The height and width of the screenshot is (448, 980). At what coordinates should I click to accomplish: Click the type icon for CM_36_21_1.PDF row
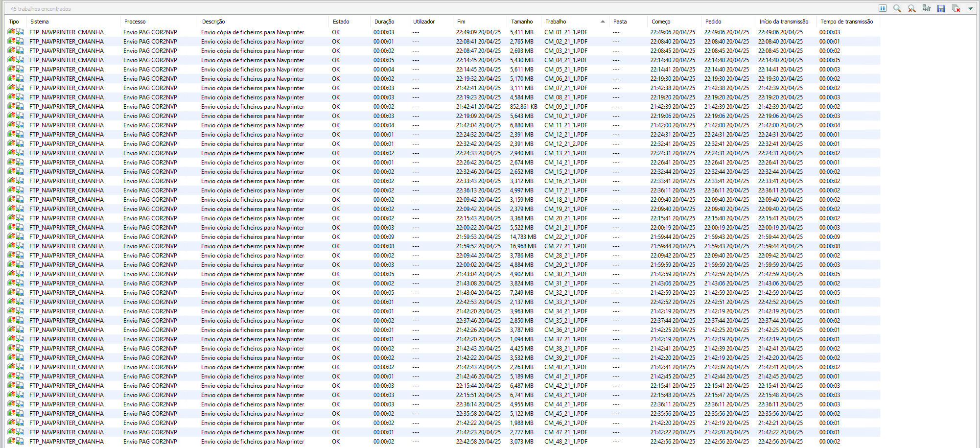tap(16, 330)
